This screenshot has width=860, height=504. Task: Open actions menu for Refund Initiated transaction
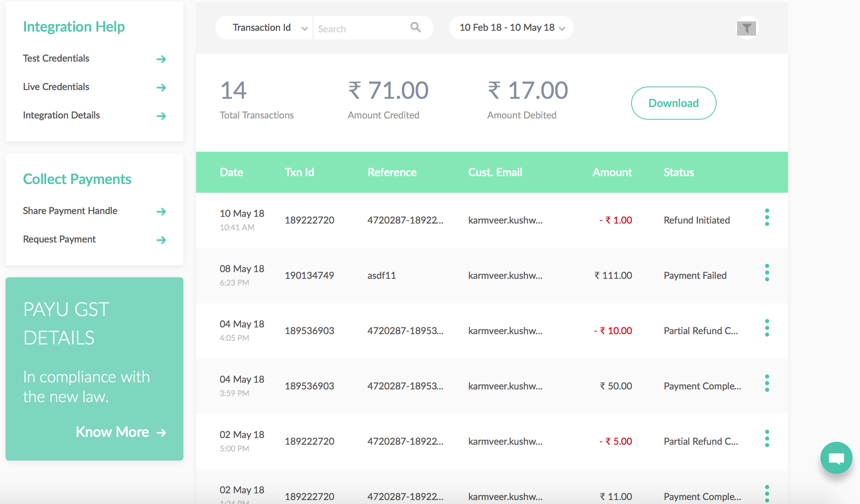(x=767, y=217)
